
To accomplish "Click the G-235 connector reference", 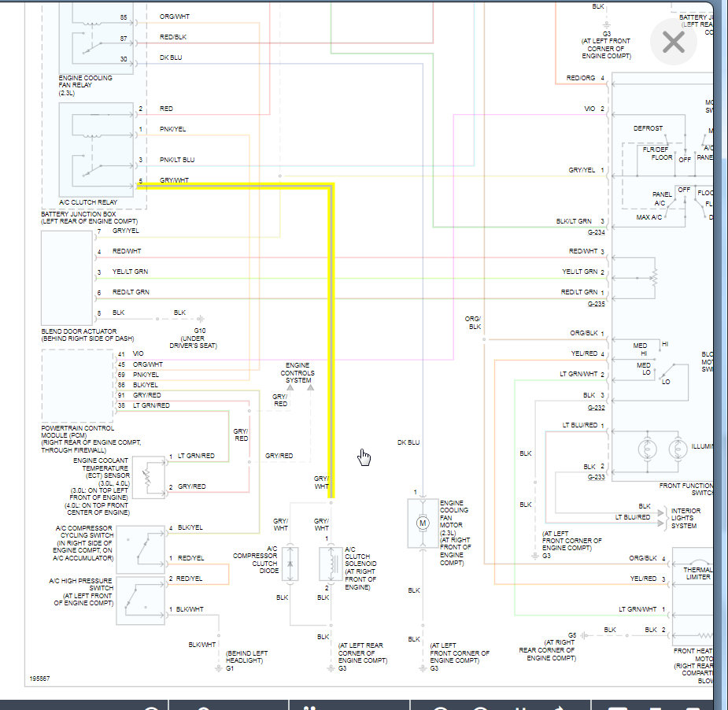I will pyautogui.click(x=596, y=304).
